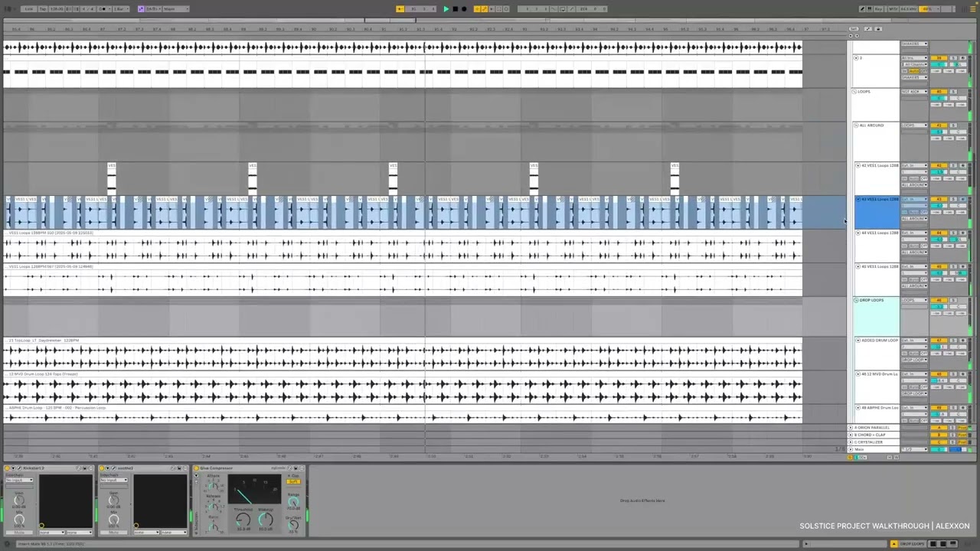The image size is (980, 551).
Task: Click the 4 / 4 time signature field
Action: coord(88,8)
